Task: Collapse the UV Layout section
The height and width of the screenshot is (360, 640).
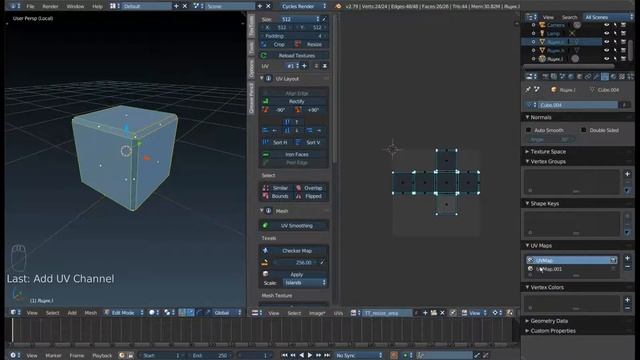Action: point(262,78)
